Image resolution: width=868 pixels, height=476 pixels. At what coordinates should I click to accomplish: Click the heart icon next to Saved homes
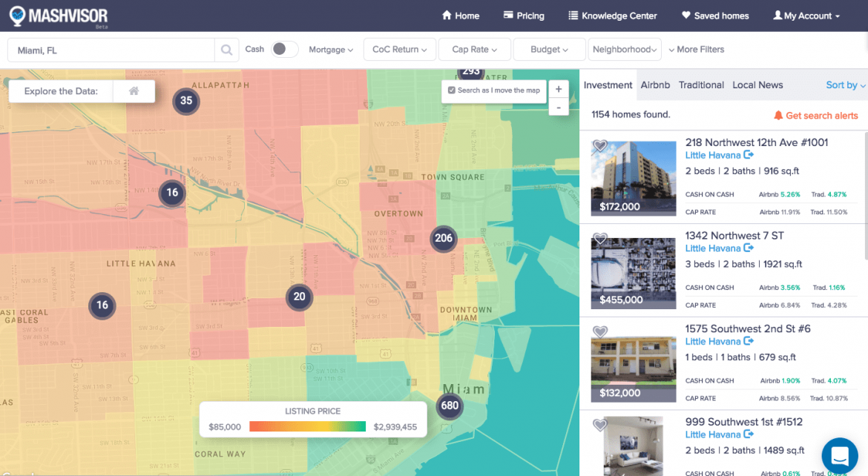click(685, 15)
